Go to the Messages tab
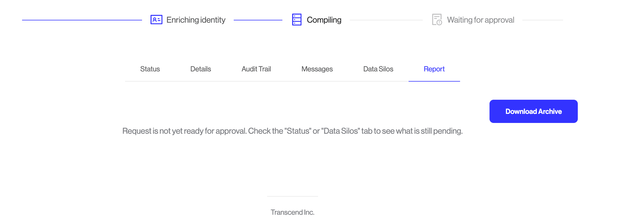This screenshot has height=217, width=644. click(x=317, y=69)
